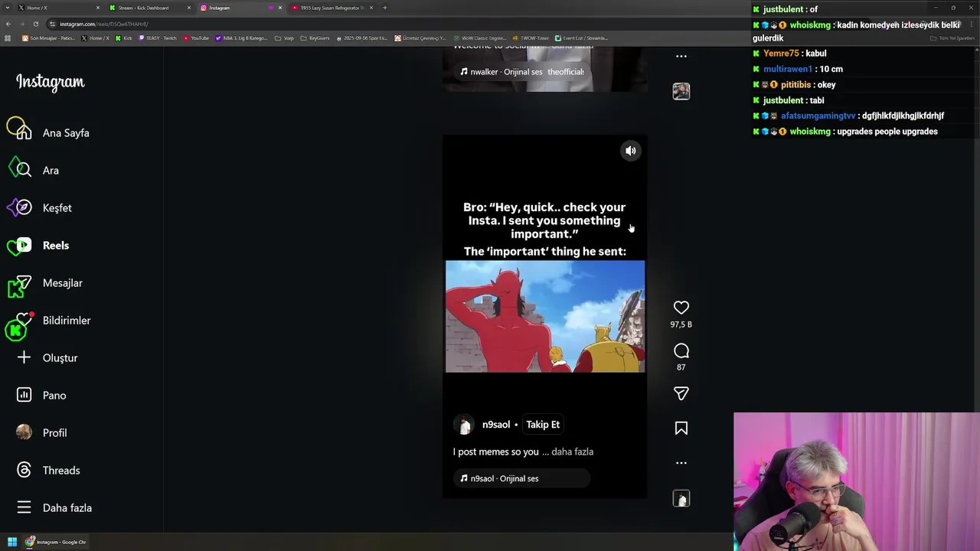
Task: Expand the KeyGivers bookmarks folder
Action: 315,38
